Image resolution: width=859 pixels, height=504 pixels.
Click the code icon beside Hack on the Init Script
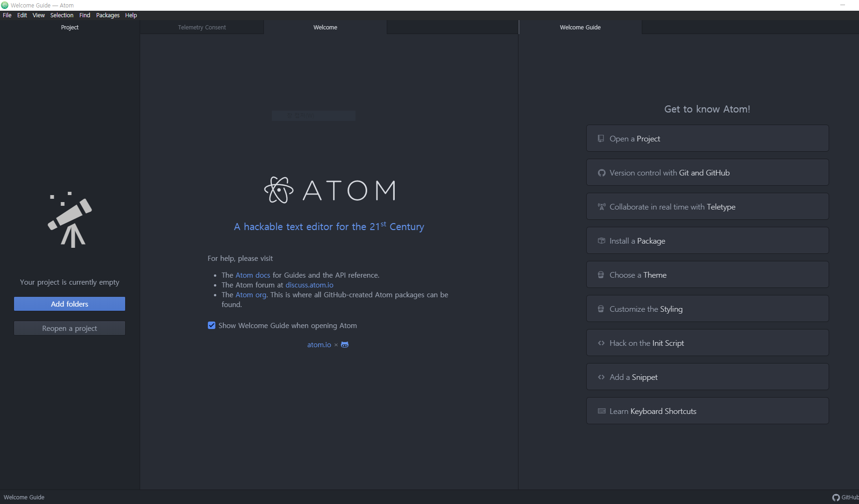(x=602, y=343)
